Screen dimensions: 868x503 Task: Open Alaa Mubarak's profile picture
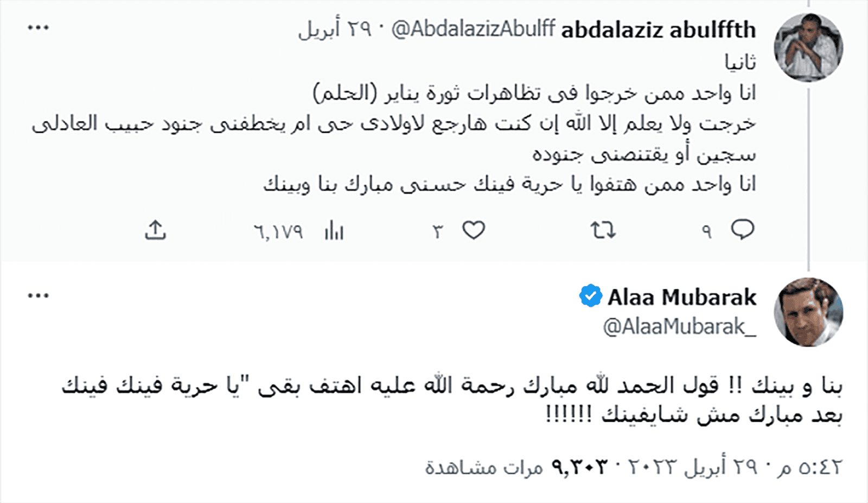pos(808,312)
